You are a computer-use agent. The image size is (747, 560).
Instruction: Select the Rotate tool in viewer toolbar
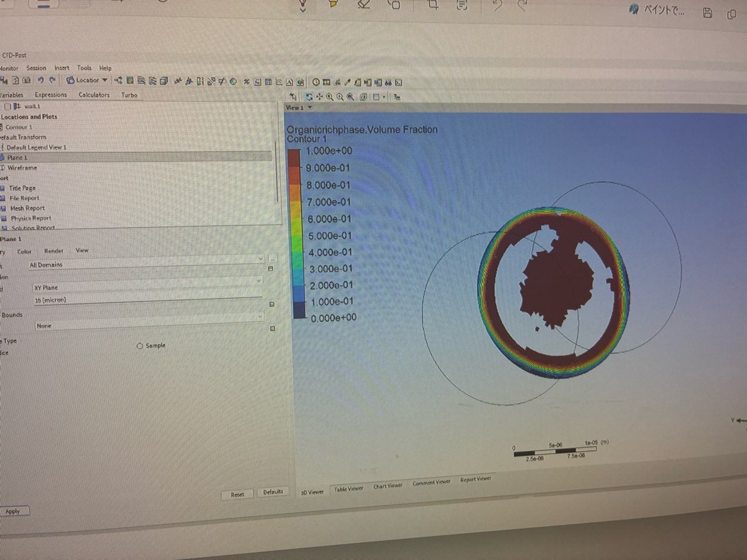point(309,97)
